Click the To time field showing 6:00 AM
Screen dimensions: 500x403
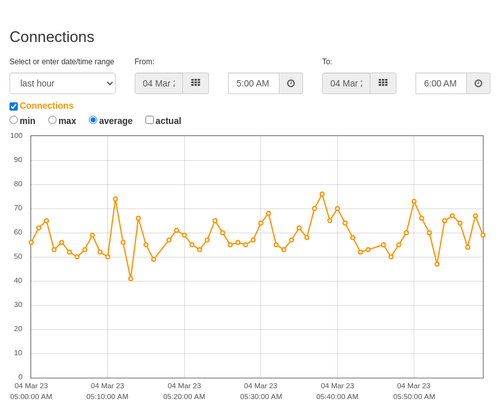[441, 83]
